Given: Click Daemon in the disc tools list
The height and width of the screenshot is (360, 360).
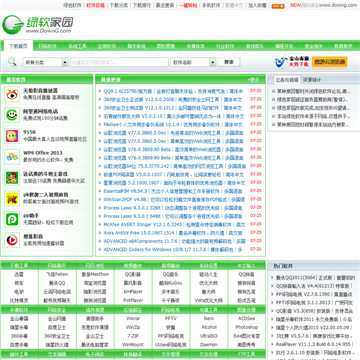Looking at the screenshot, I should tap(209, 345).
